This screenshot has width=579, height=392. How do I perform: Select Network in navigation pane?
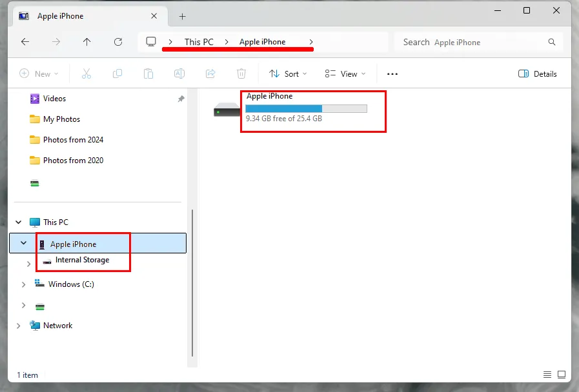click(x=57, y=326)
